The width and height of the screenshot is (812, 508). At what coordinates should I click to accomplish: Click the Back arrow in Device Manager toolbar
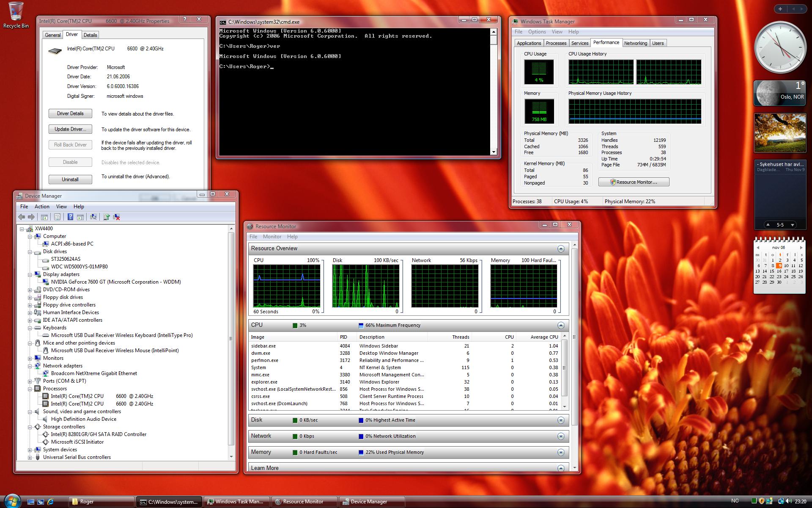(x=22, y=217)
